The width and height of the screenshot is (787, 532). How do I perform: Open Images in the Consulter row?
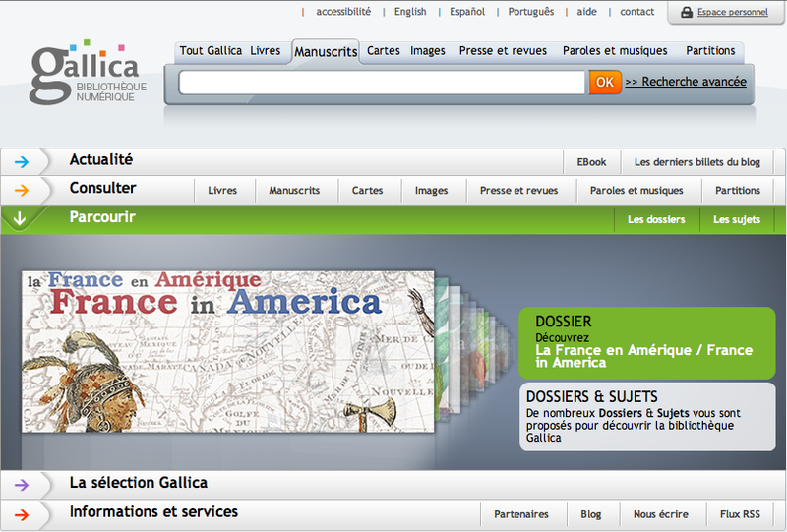431,190
